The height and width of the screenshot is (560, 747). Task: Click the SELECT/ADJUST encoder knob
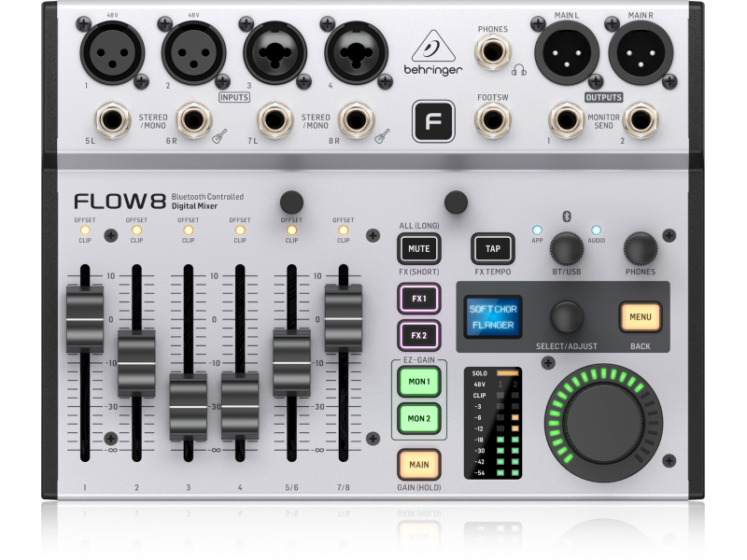point(567,316)
